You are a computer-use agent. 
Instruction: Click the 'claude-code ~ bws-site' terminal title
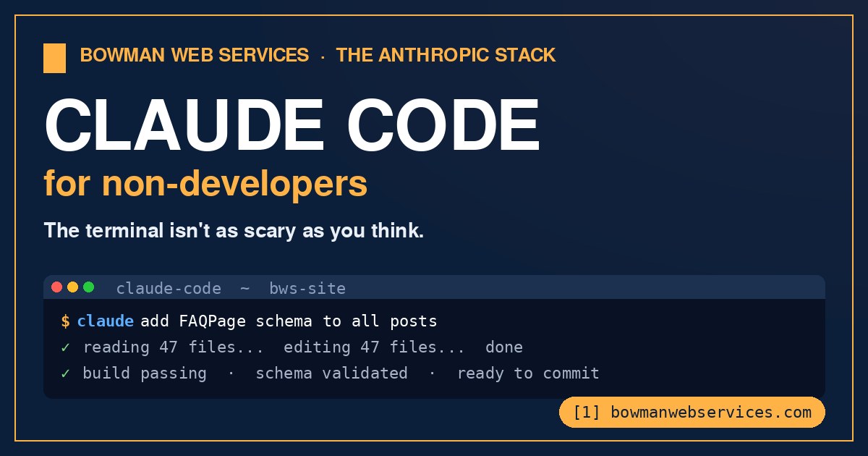click(231, 289)
